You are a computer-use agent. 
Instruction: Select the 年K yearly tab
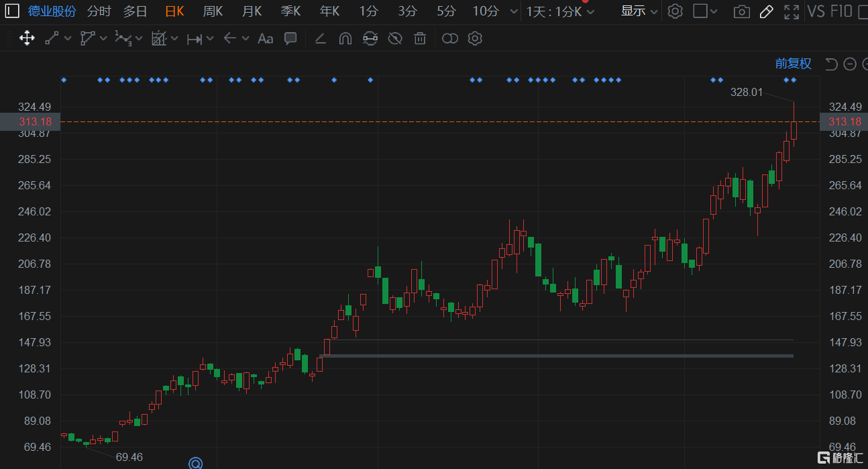coord(329,11)
